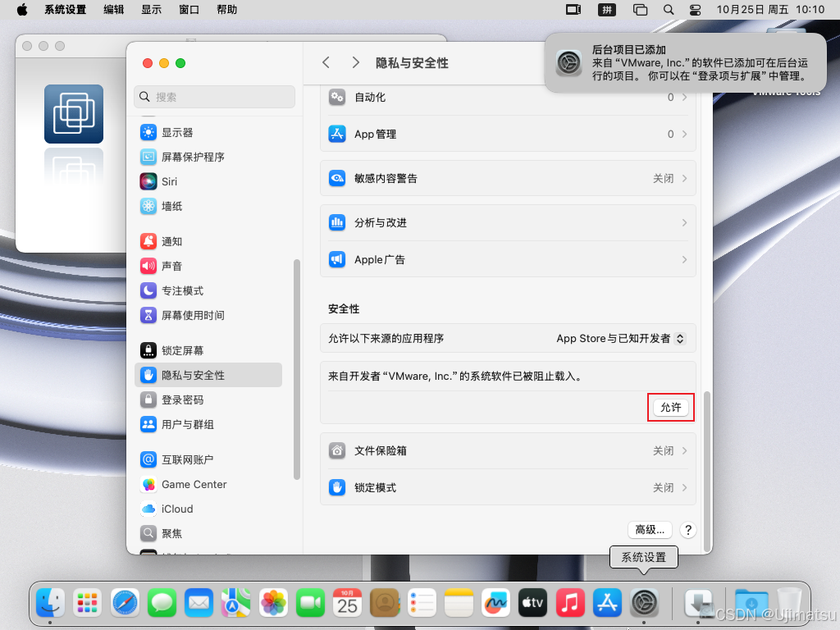840x630 pixels.
Task: Expand FileVault (文件保险箱) row chevron
Action: click(685, 451)
